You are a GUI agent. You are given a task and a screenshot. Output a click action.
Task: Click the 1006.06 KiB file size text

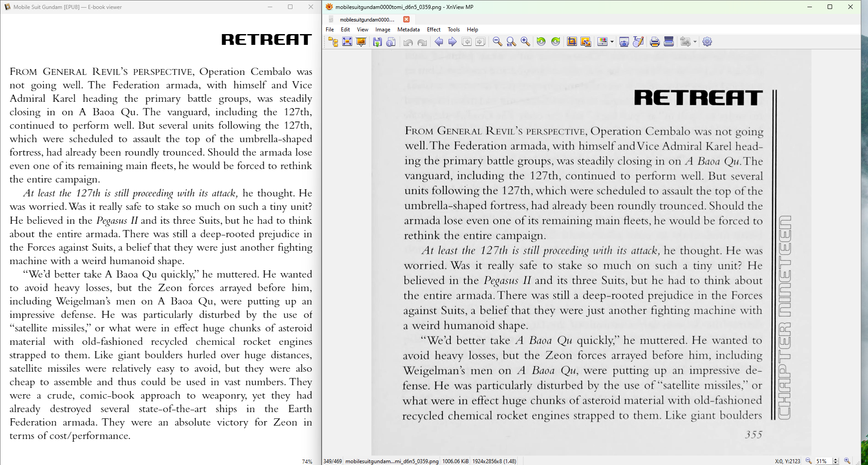455,461
